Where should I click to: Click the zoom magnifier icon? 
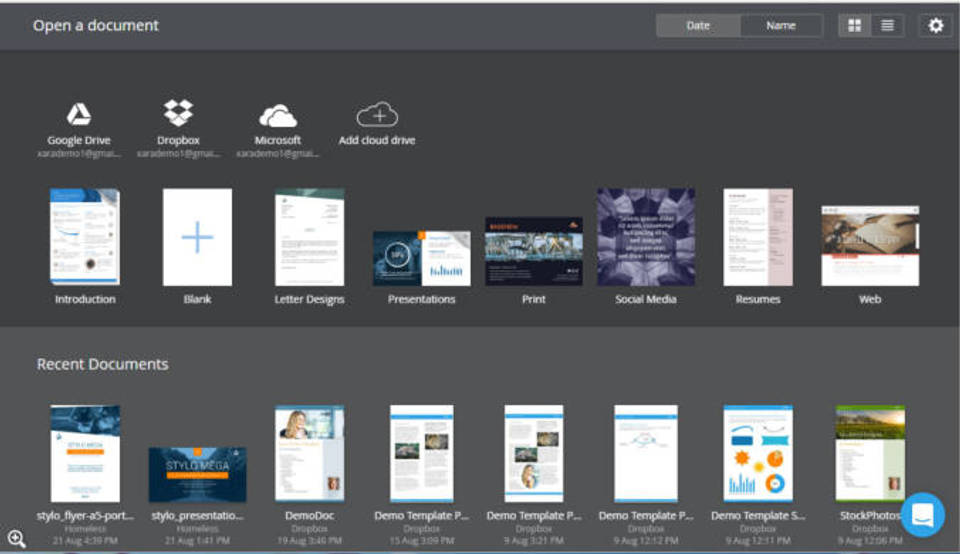pos(17,539)
